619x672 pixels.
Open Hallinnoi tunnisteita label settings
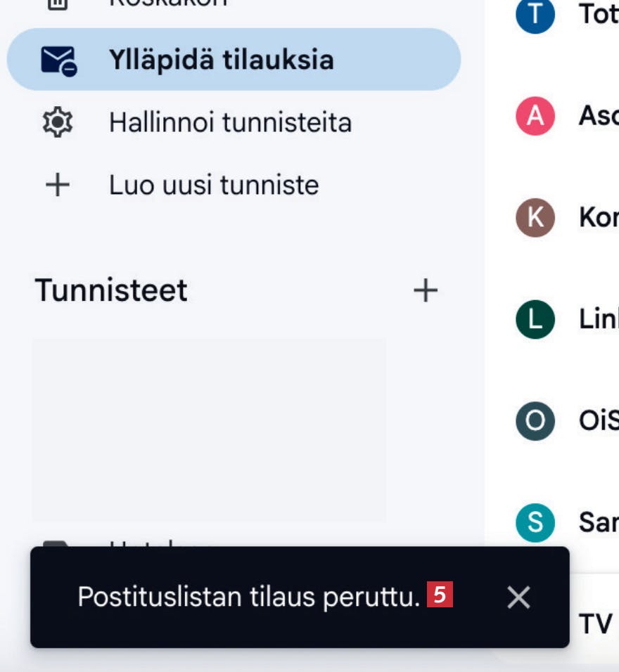tap(230, 123)
